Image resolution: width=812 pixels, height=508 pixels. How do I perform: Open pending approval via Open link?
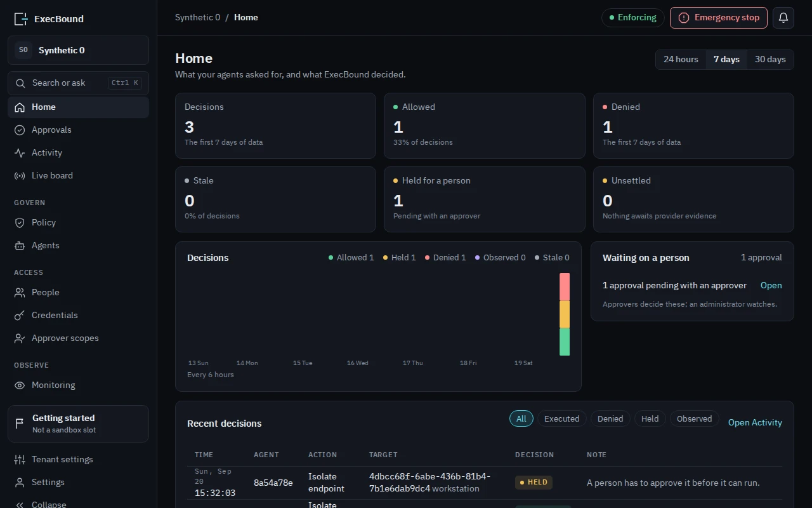(771, 286)
